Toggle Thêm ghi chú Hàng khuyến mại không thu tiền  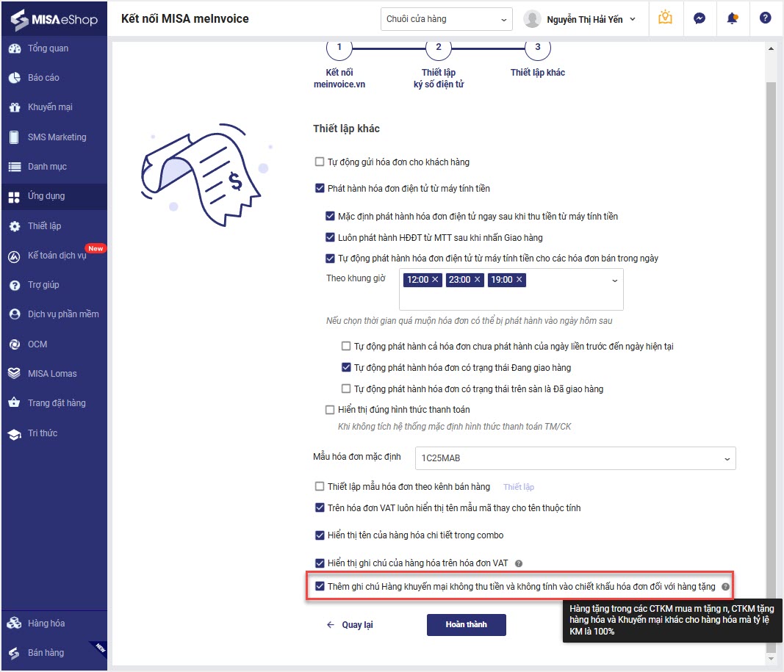[x=320, y=586]
